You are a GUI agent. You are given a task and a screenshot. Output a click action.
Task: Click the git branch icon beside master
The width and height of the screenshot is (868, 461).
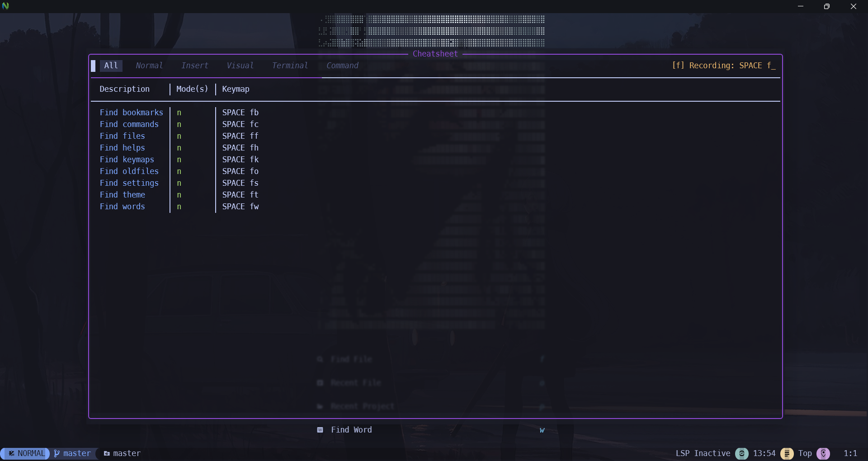(x=57, y=453)
